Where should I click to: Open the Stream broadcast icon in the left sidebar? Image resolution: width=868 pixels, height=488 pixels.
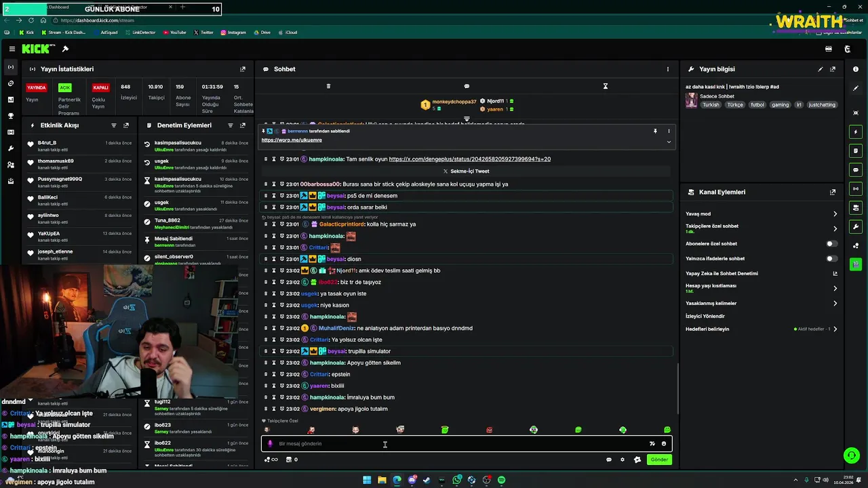tap(10, 67)
